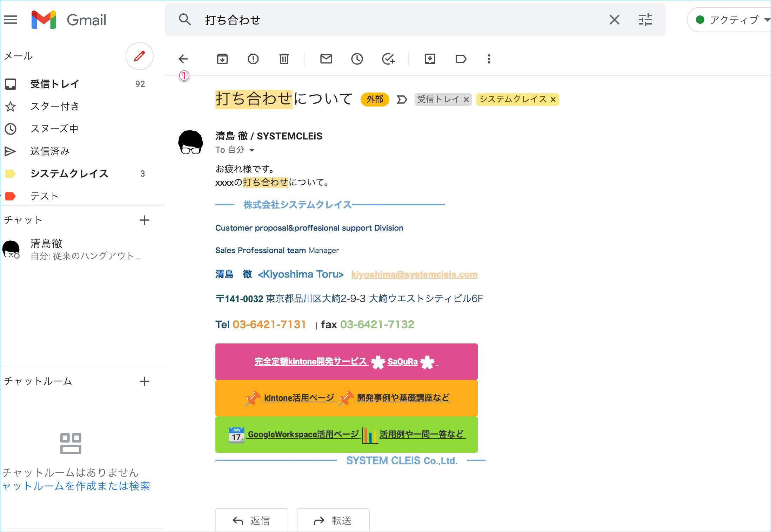The height and width of the screenshot is (532, 771).
Task: Snooze this email with clock icon
Action: click(357, 59)
